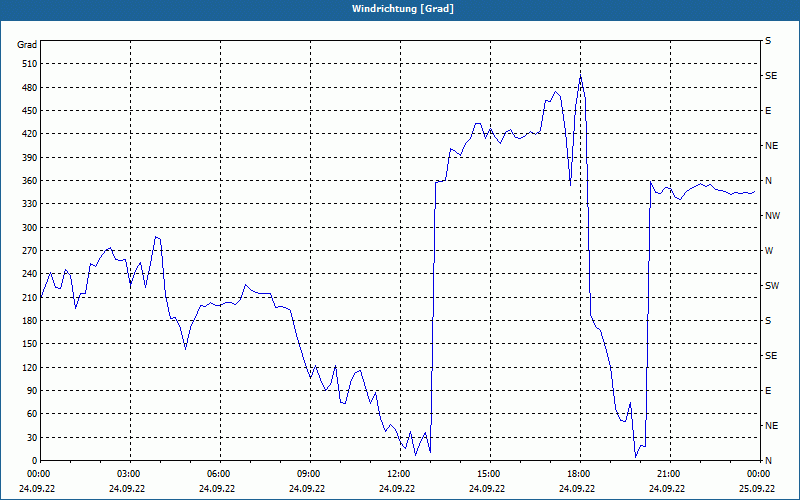Click the W compass label
The height and width of the screenshot is (500, 800).
click(x=769, y=251)
